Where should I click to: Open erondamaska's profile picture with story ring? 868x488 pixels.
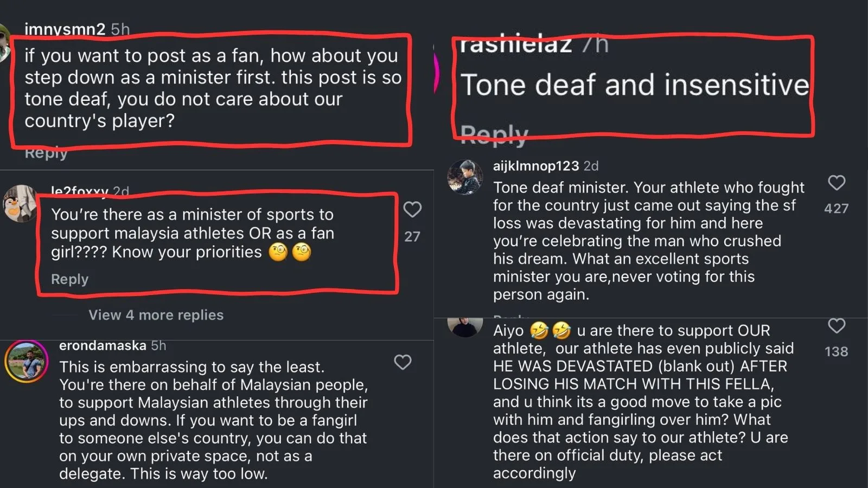click(x=26, y=362)
